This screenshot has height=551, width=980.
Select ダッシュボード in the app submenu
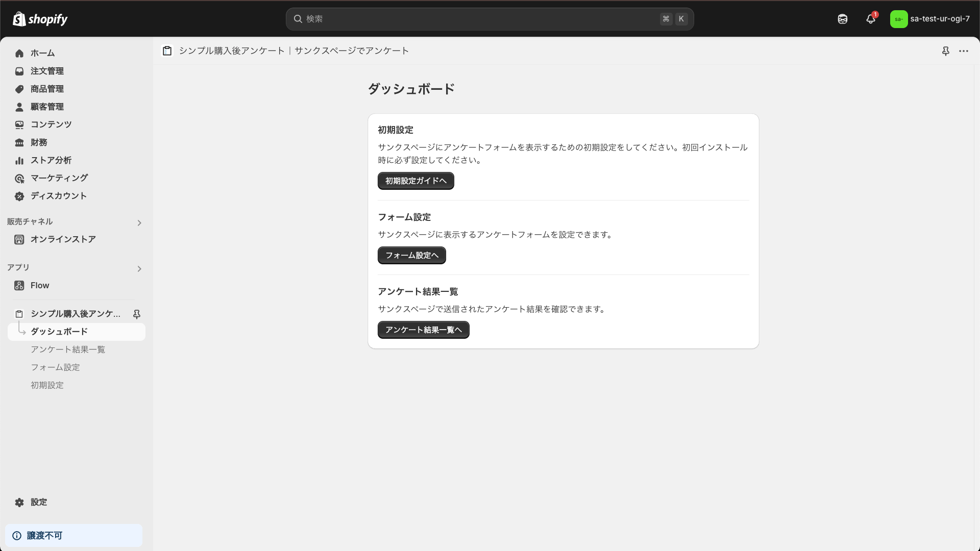(x=58, y=331)
